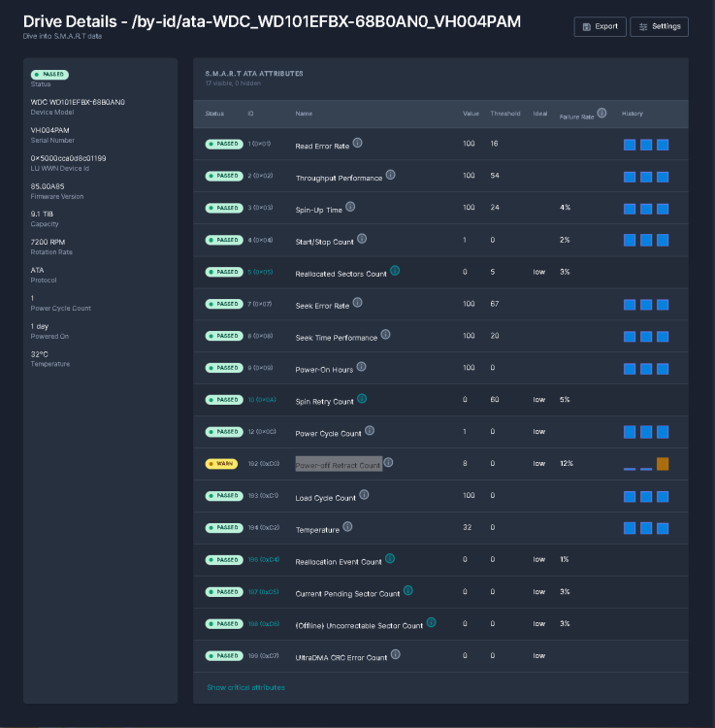715x728 pixels.
Task: Click Seek Error Rate threshold value 67
Action: coord(495,304)
